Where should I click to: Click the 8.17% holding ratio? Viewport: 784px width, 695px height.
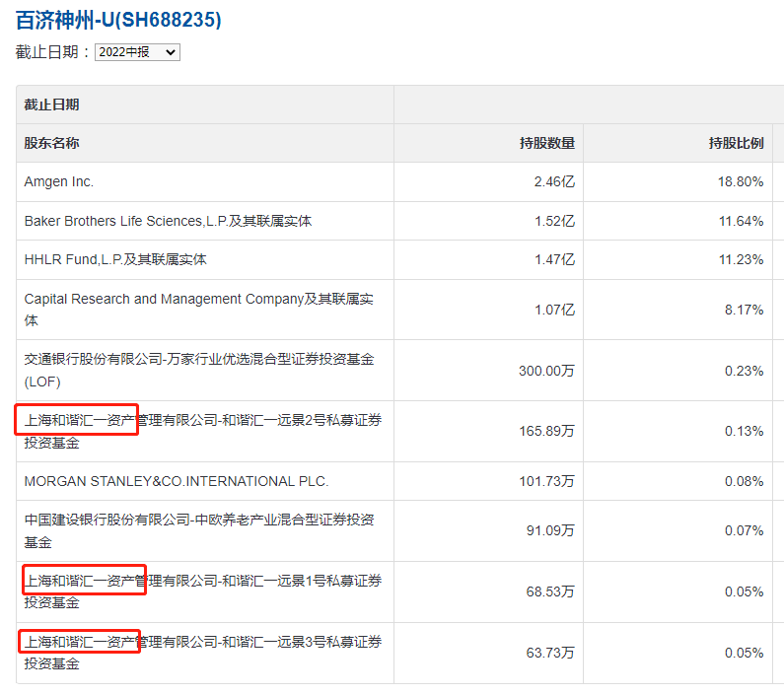point(744,310)
